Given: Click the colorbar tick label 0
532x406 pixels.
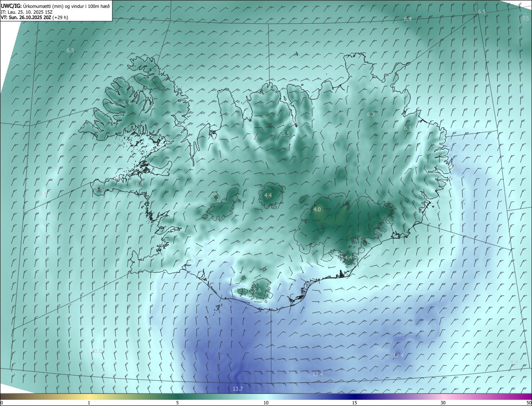Looking at the screenshot, I should coord(2,403).
